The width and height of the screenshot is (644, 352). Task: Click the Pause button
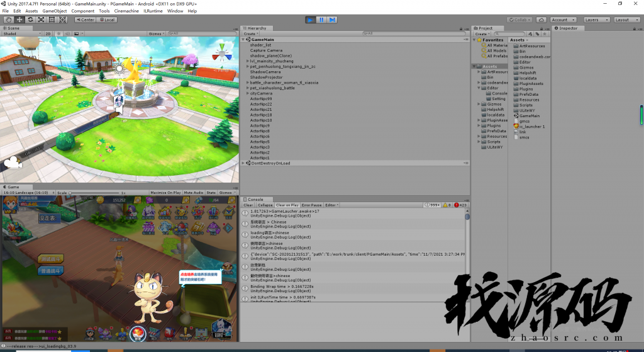(x=321, y=20)
